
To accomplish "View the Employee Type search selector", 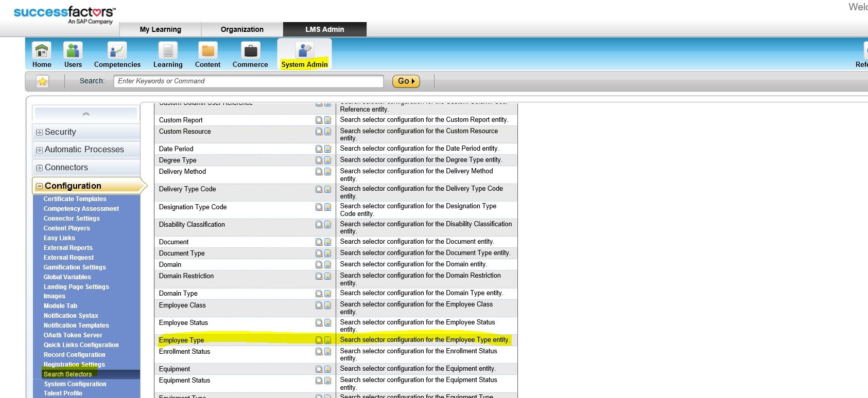I will (x=319, y=340).
